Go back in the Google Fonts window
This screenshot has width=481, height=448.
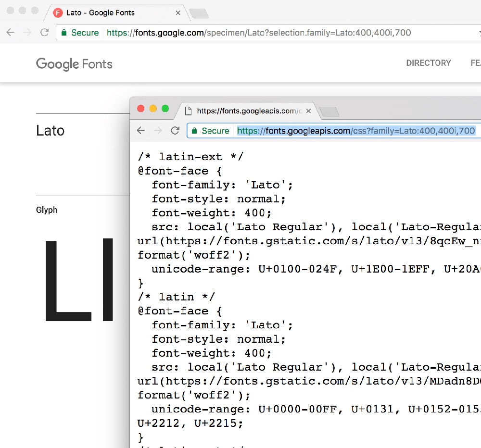tap(11, 33)
